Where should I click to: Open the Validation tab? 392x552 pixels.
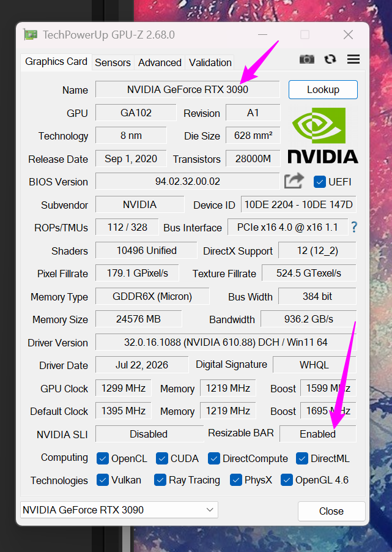tap(210, 62)
